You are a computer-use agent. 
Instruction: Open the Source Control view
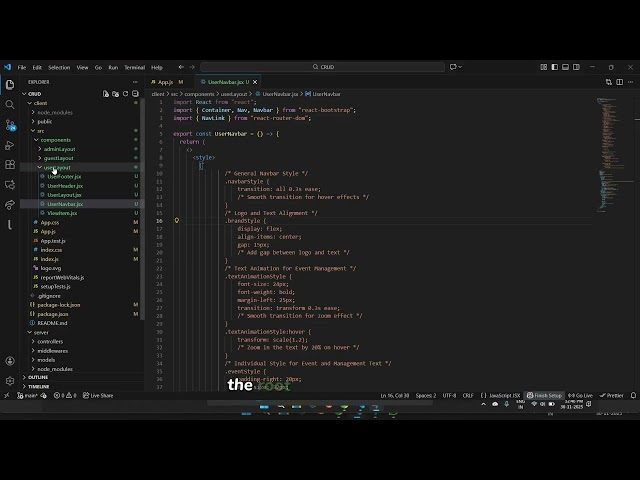pos(10,123)
